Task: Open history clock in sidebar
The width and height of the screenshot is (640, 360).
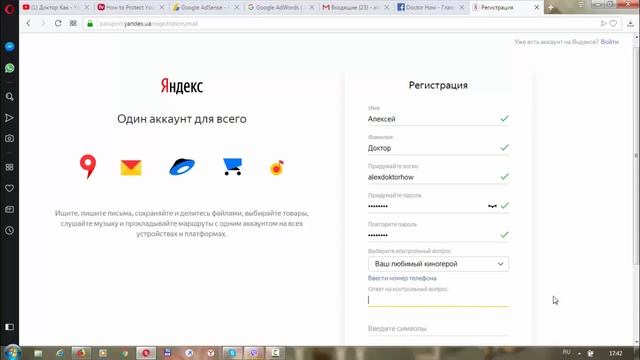Action: 9,230
